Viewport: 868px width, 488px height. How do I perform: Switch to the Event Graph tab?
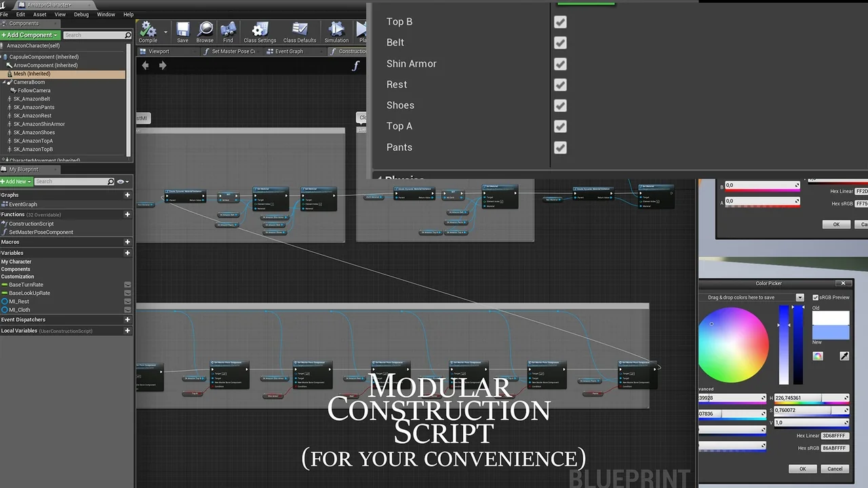[x=289, y=52]
